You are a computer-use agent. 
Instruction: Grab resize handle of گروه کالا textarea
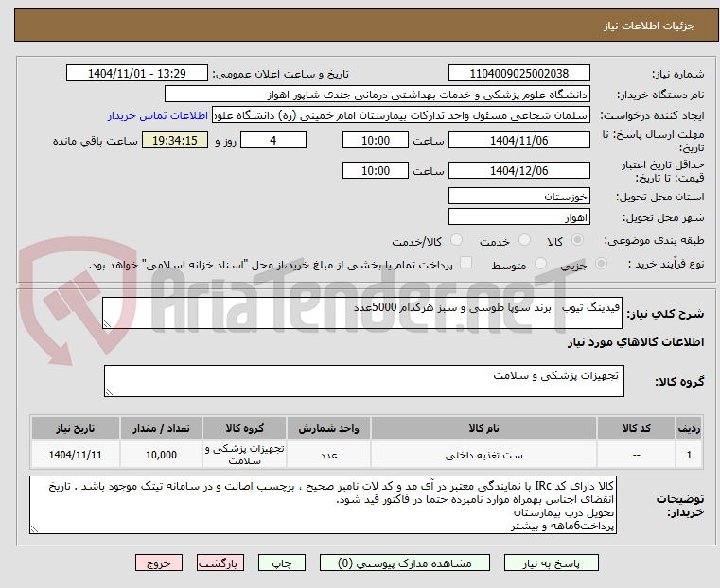pos(109,392)
